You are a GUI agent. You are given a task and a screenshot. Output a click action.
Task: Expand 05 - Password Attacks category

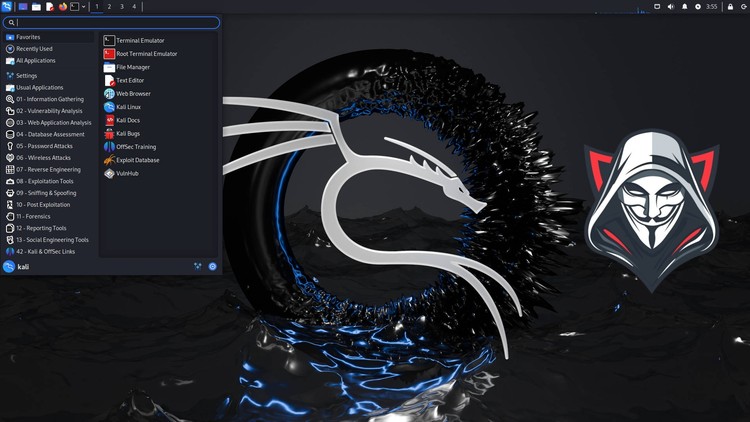pos(44,146)
